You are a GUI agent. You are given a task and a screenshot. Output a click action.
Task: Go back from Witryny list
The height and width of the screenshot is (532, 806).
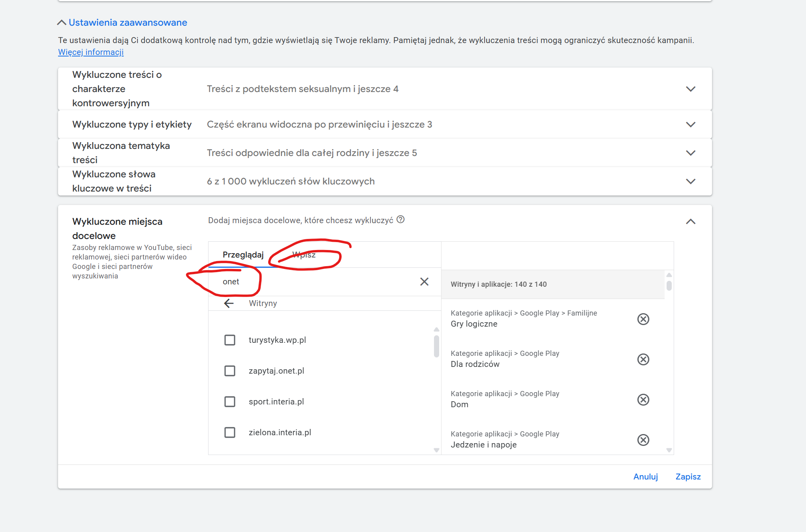pyautogui.click(x=229, y=303)
